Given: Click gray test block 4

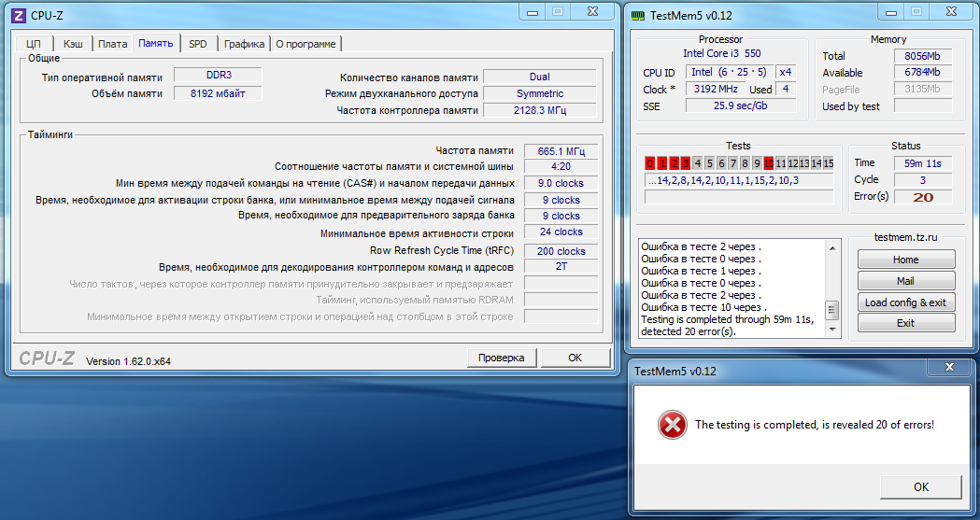Looking at the screenshot, I should click(698, 163).
